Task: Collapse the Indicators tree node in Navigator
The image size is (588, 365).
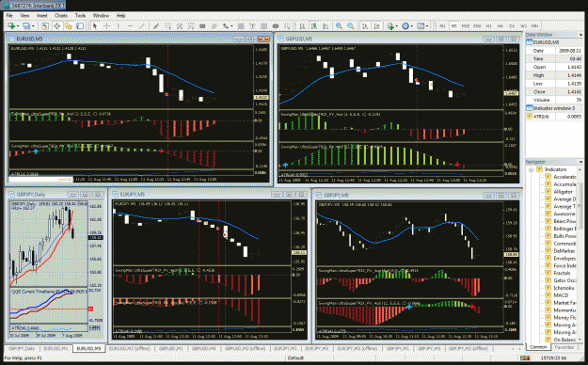Action: pyautogui.click(x=531, y=170)
